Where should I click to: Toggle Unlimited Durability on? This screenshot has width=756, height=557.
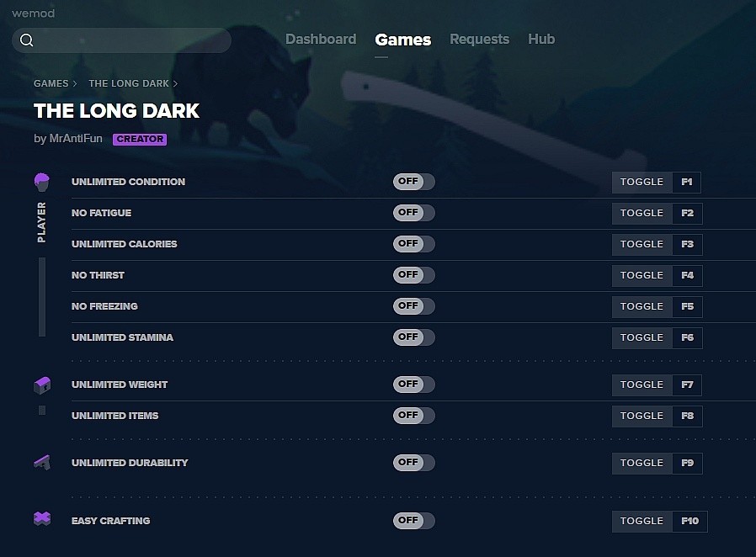[413, 463]
